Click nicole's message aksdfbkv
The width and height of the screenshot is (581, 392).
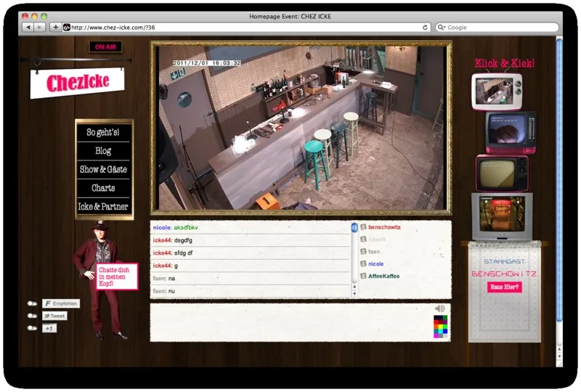pyautogui.click(x=186, y=227)
